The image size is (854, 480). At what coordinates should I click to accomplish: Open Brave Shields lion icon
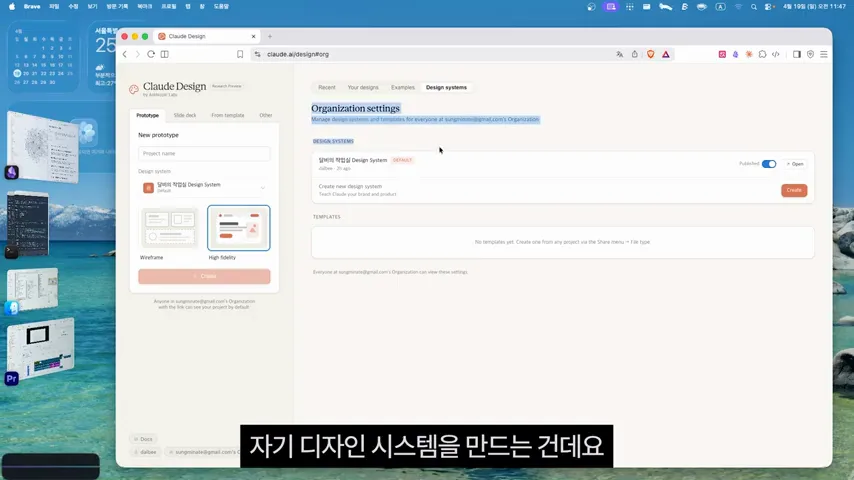pos(650,54)
